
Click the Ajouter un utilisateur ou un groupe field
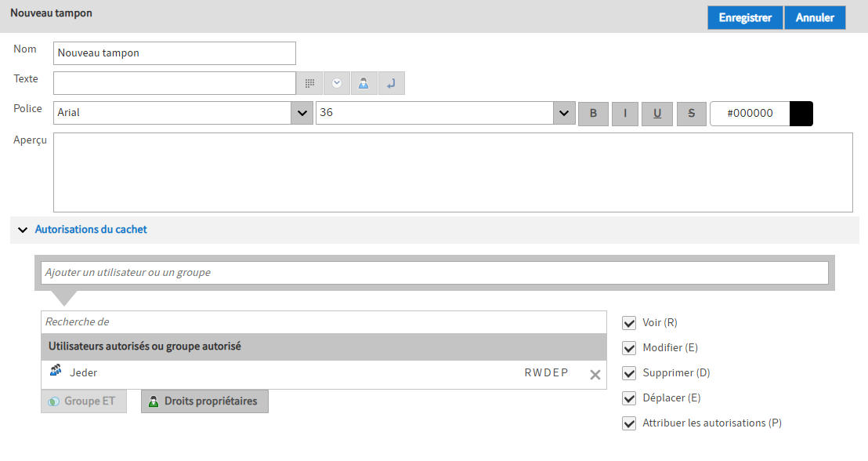[434, 273]
